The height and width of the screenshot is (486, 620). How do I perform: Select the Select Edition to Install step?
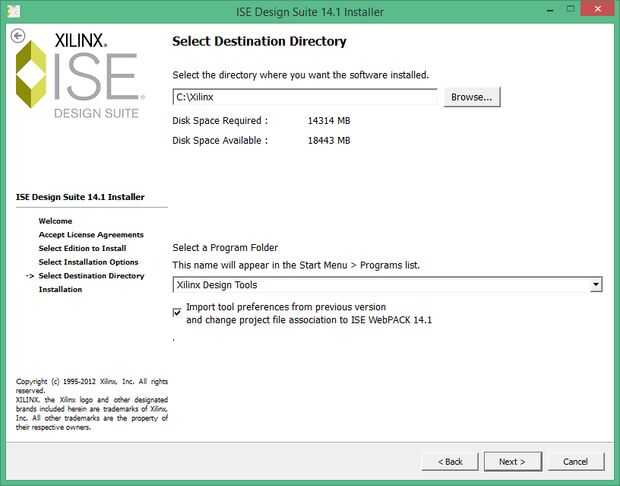point(82,248)
